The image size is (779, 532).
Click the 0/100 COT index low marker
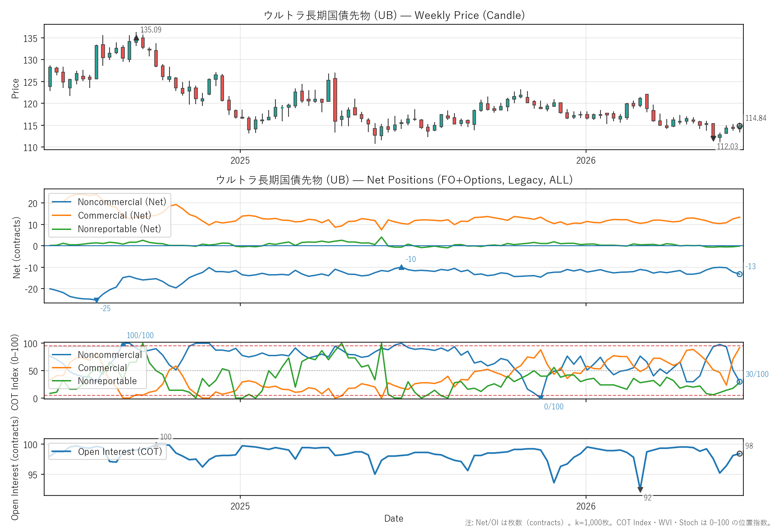pos(541,398)
